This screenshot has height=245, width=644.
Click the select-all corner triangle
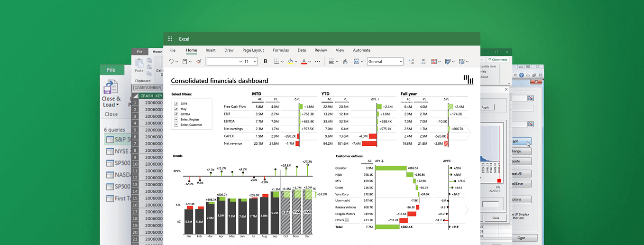click(x=135, y=95)
